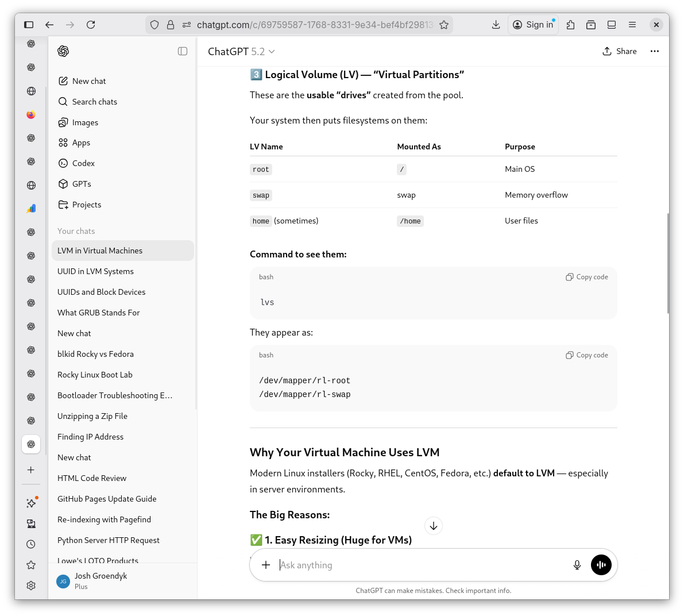This screenshot has height=616, width=684.
Task: Copy code for the /dev/mapper block
Action: (587, 355)
